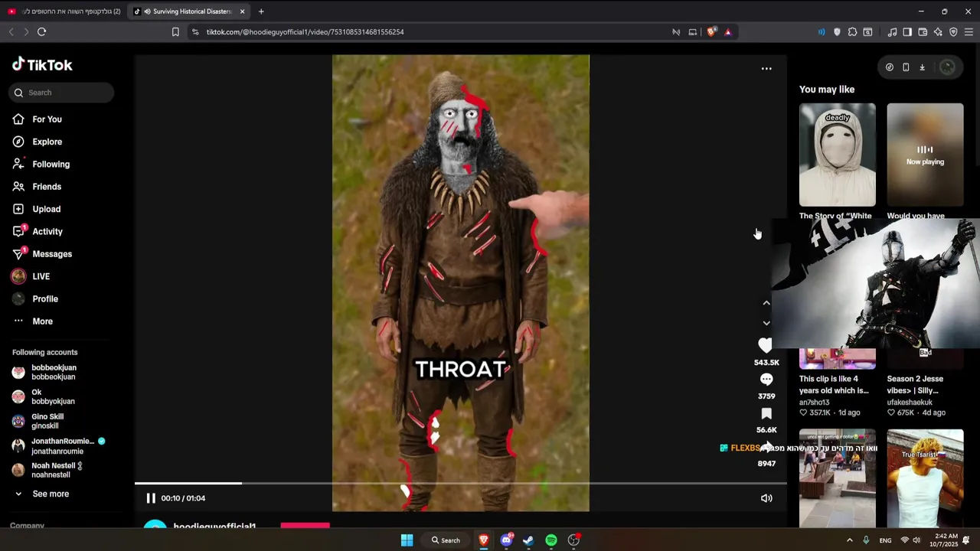Open Leo AI sparkle icon
Screen dimensions: 980x551
click(x=938, y=32)
